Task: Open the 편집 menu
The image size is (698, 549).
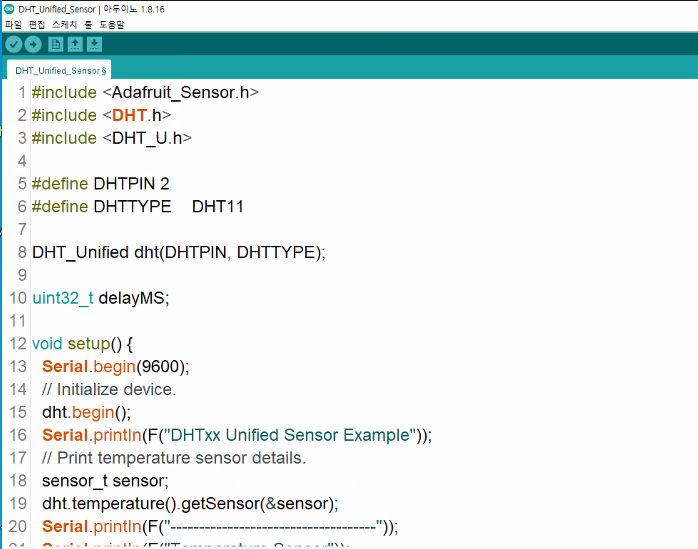Action: click(x=37, y=24)
